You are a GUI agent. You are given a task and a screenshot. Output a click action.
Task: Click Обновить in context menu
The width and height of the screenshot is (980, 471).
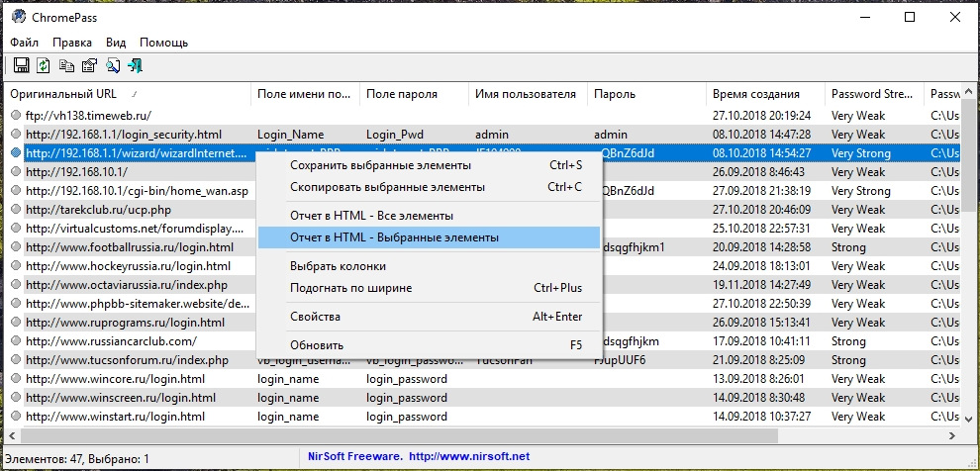click(429, 345)
